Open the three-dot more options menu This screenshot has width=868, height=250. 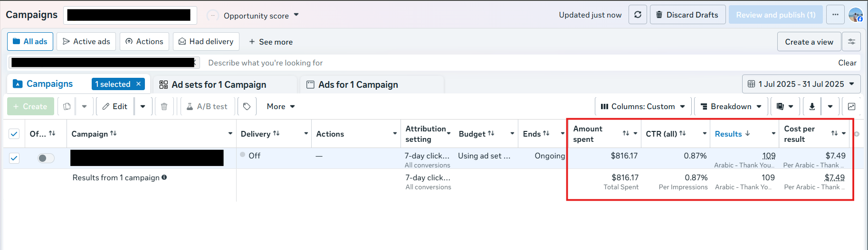click(835, 15)
